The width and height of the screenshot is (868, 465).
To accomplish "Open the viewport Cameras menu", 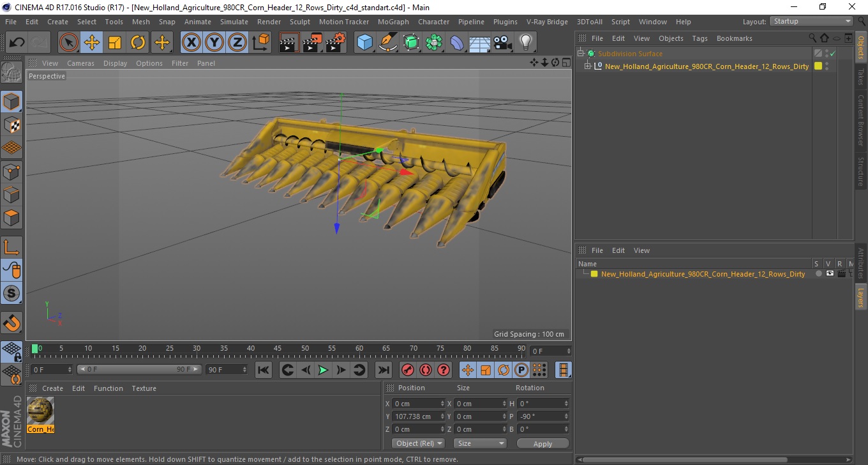I will click(80, 63).
